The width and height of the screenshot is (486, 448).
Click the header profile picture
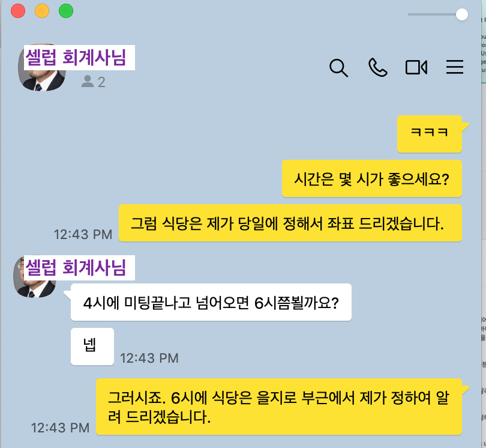coord(42,67)
